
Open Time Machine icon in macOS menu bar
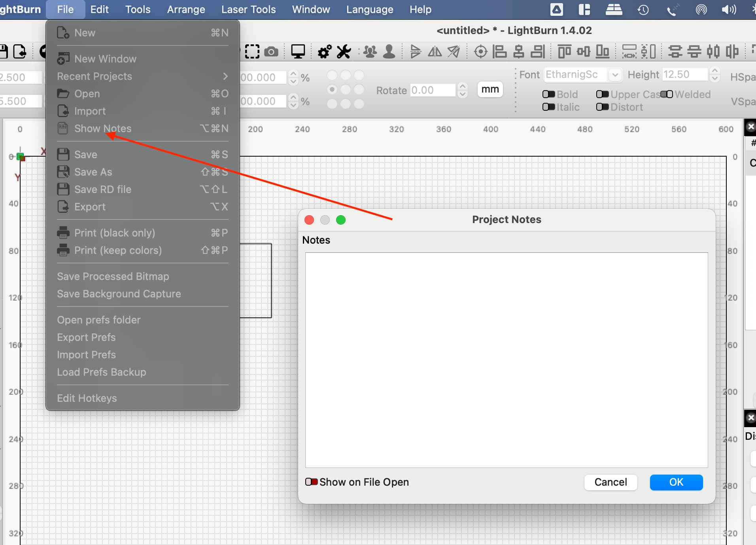(643, 9)
